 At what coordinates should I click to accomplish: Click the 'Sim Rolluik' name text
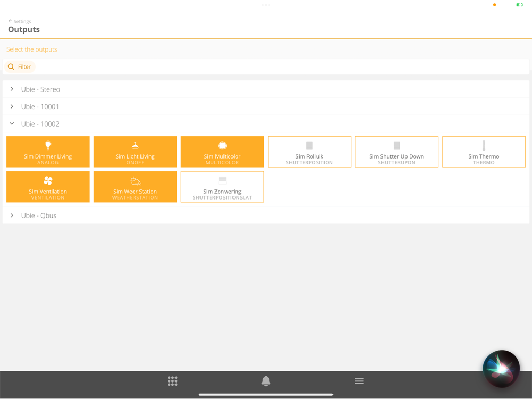tap(310, 156)
